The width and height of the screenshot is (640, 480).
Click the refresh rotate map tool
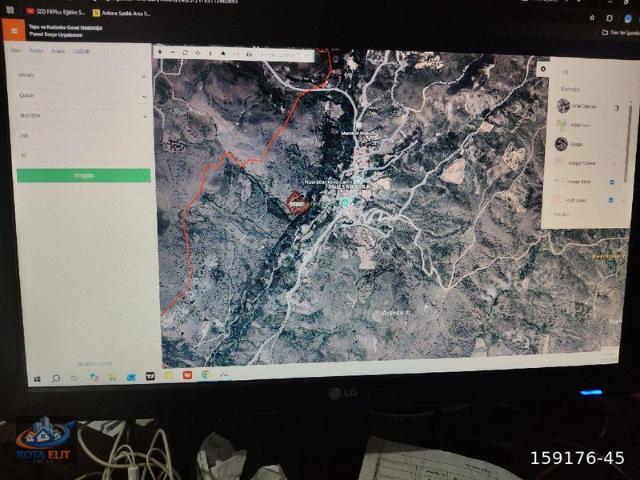click(x=185, y=53)
